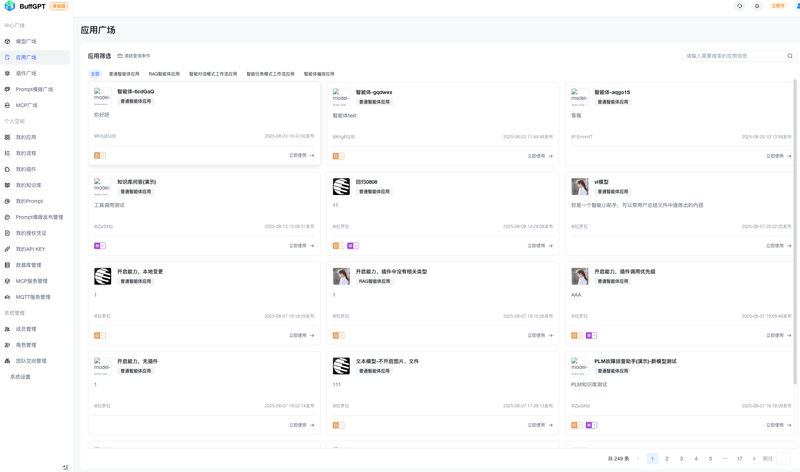Open MQTT服务管理 in the sidebar
Viewport: 800px width, 472px height.
[35, 297]
